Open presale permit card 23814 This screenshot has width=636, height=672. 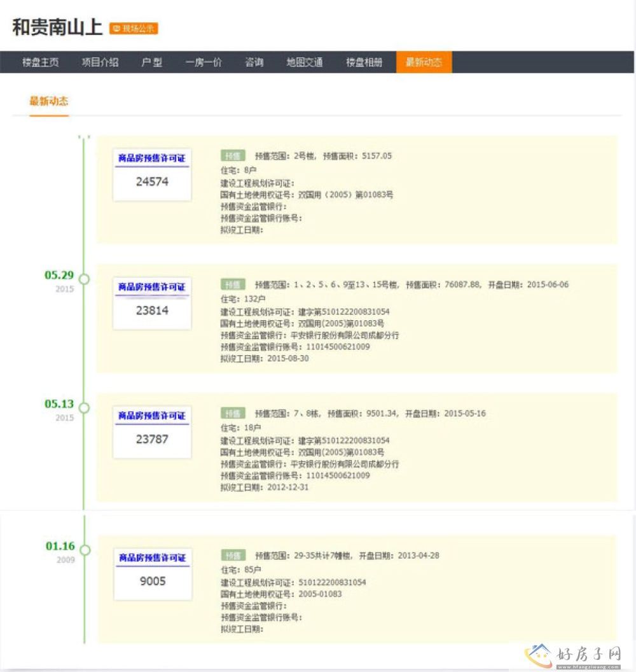click(152, 304)
